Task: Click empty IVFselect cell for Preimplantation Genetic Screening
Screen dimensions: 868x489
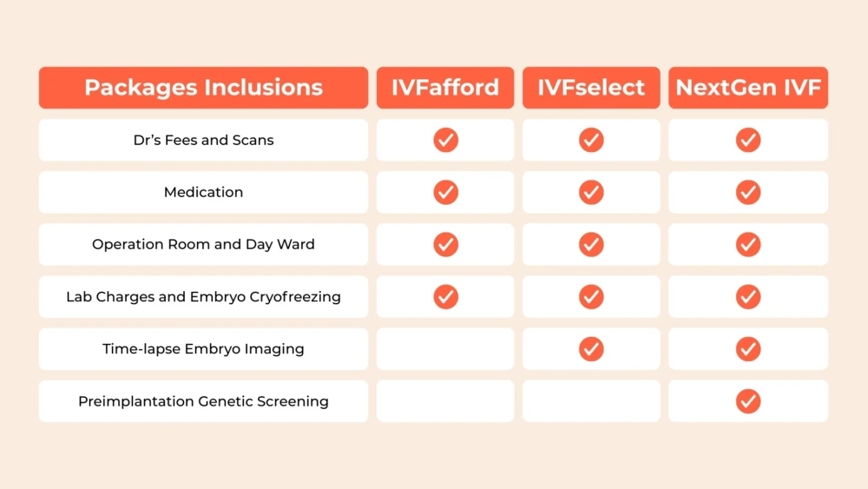Action: tap(591, 401)
